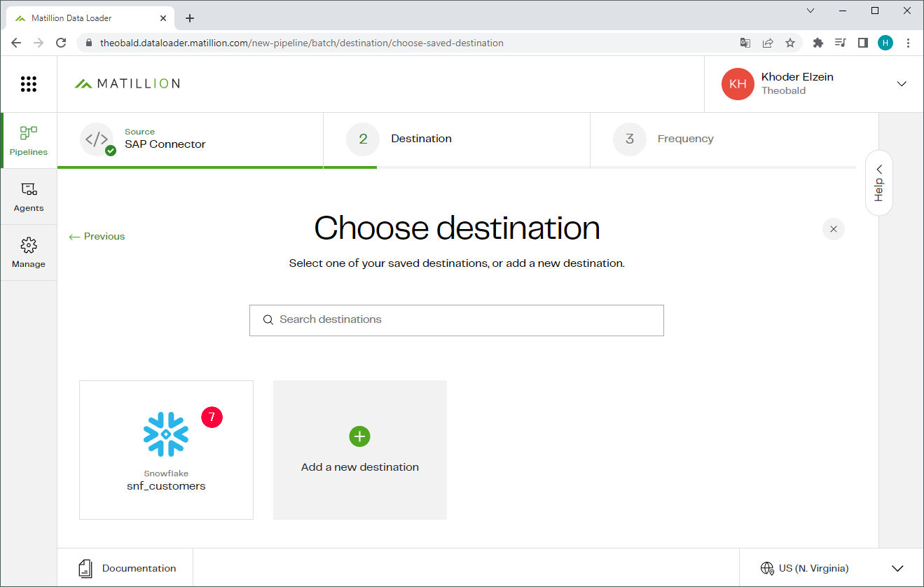The image size is (924, 587).
Task: Click the KH user avatar
Action: (738, 84)
